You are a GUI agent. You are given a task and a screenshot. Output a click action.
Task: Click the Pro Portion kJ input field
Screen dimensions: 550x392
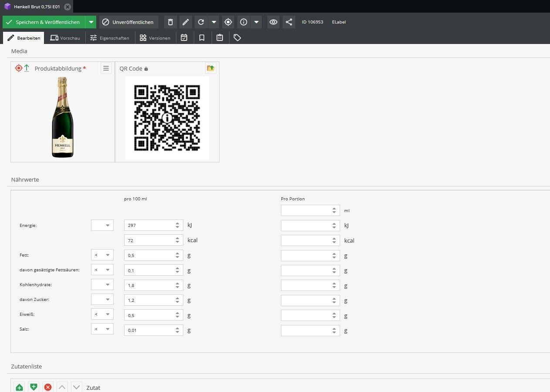click(x=310, y=225)
